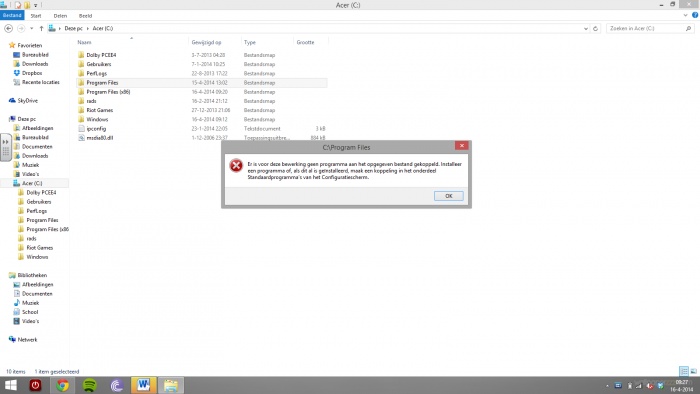700x394 pixels.
Task: Click OK in the error dialog
Action: (x=449, y=196)
